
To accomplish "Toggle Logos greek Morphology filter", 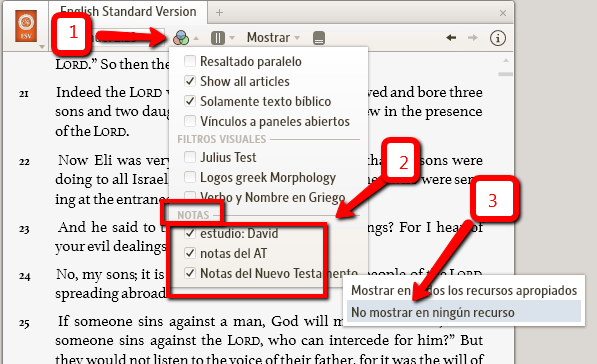I will point(190,177).
